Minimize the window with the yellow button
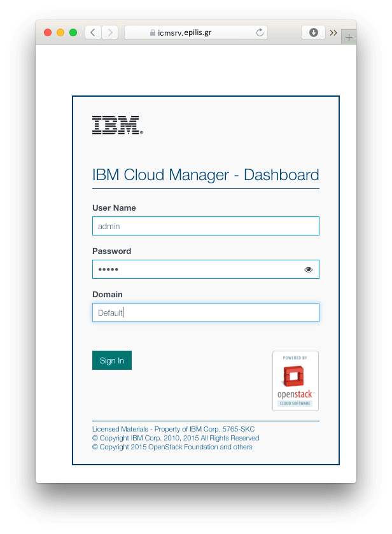This screenshot has width=392, height=534. pyautogui.click(x=60, y=32)
